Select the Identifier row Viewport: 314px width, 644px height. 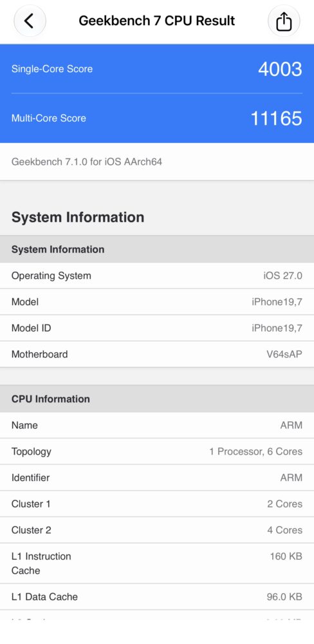pos(157,478)
